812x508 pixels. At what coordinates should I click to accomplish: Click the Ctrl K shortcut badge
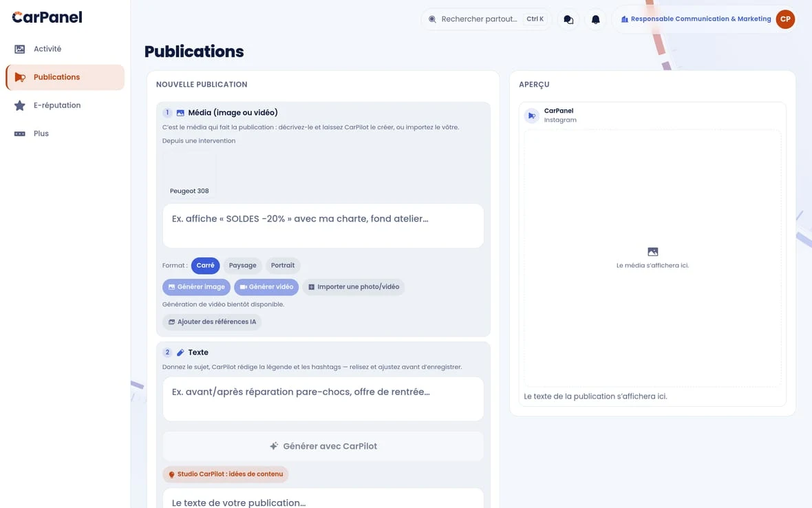pos(535,19)
